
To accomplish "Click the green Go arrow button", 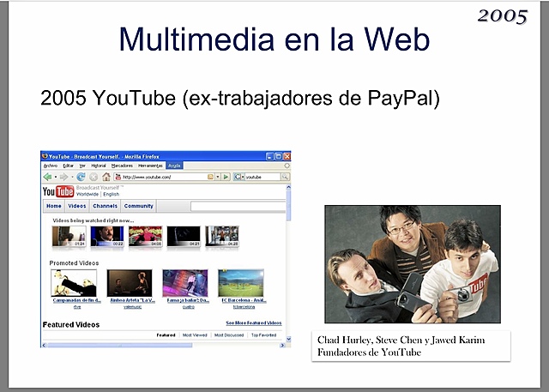I will point(226,177).
